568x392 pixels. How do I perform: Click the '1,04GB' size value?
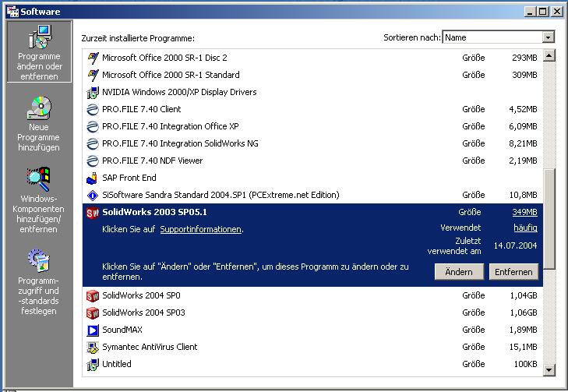[524, 296]
